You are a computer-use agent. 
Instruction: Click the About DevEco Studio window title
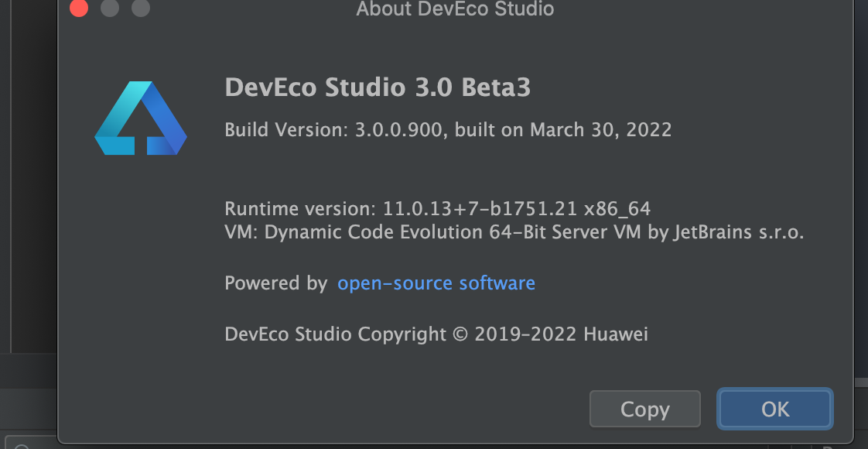tap(455, 9)
